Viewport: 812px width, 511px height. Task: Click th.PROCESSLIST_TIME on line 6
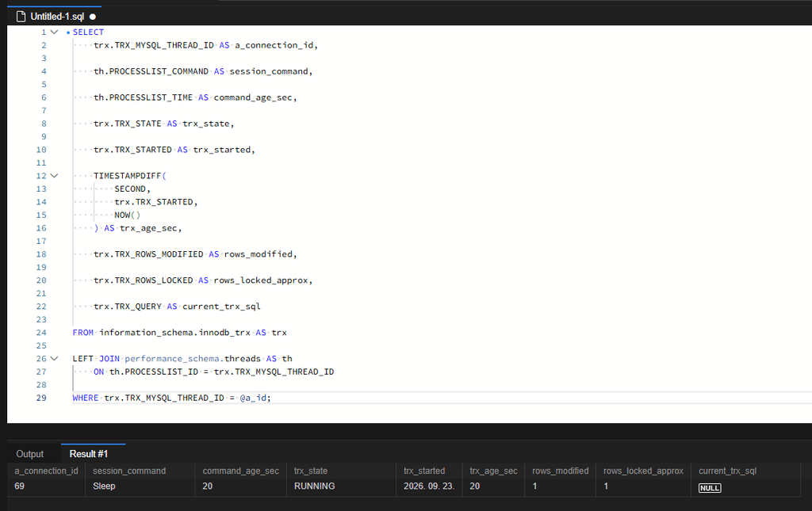(144, 97)
